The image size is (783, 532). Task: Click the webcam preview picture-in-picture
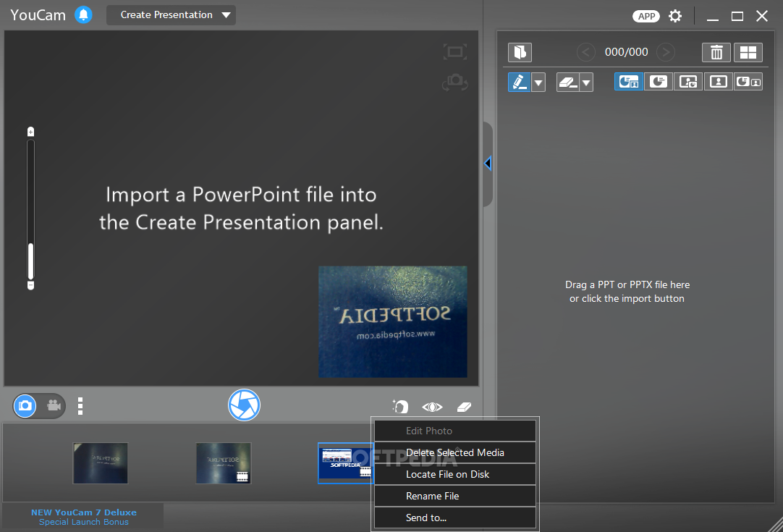tap(393, 321)
